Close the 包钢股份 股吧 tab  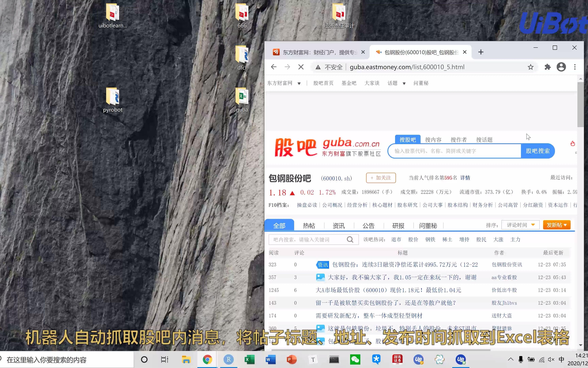(x=465, y=52)
